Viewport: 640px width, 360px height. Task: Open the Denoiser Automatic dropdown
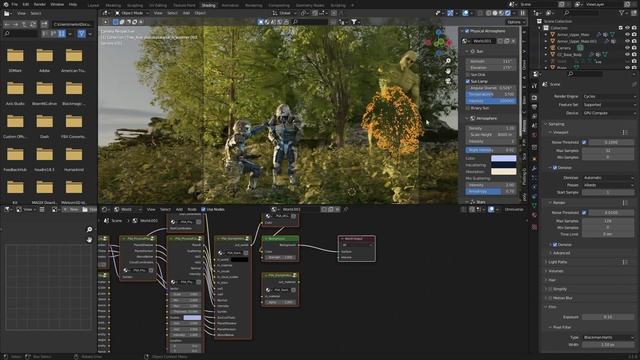point(608,178)
